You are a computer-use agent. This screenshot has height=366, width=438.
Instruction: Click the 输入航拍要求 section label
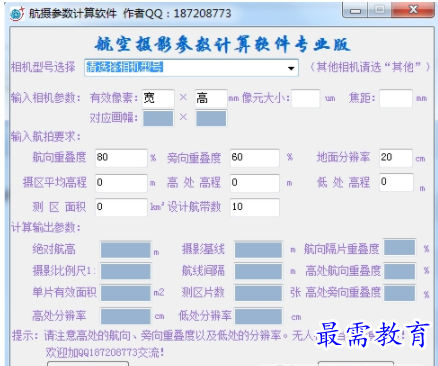46,137
